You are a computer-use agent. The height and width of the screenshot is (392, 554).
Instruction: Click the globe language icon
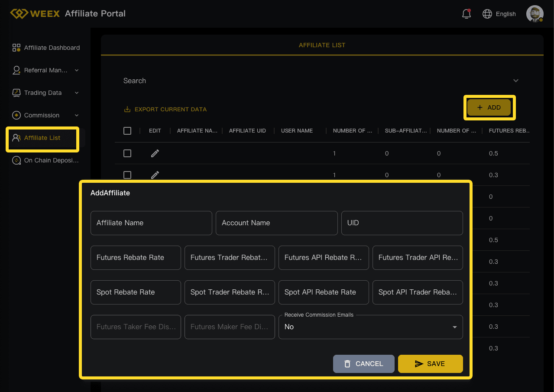pyautogui.click(x=487, y=14)
